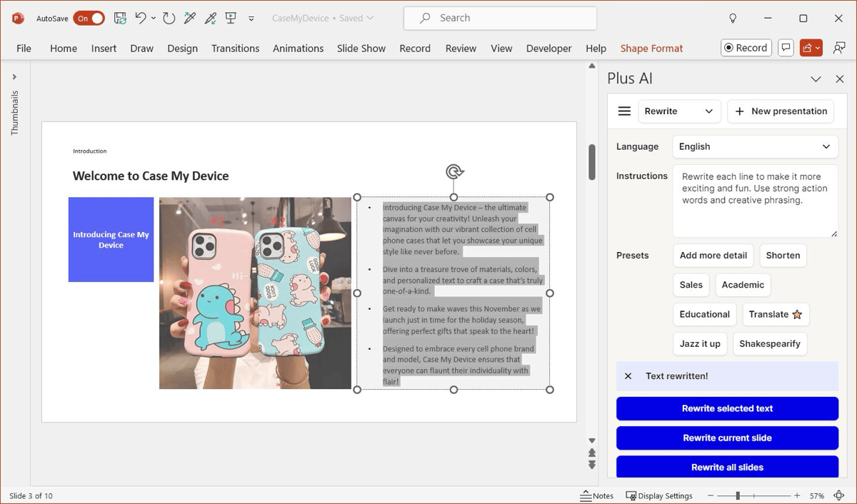Click the dinosaur phone case image

pos(255,293)
